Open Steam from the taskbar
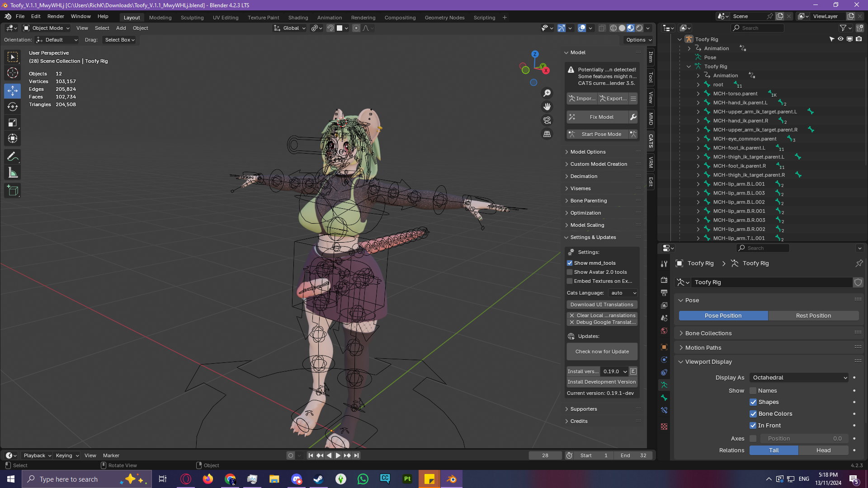868x488 pixels. pyautogui.click(x=319, y=479)
